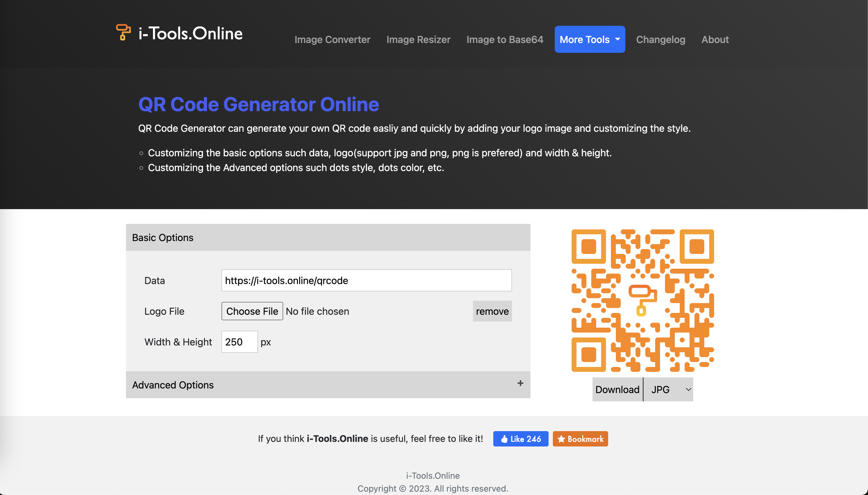The image size is (868, 495).
Task: Click the 'Copyright © 2023. All rights reserved.' text
Action: pos(432,489)
